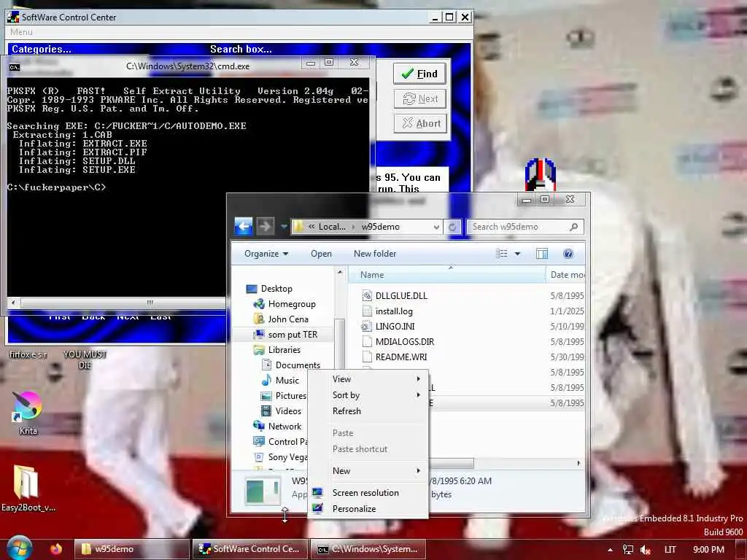Select the README.WRI file

401,357
